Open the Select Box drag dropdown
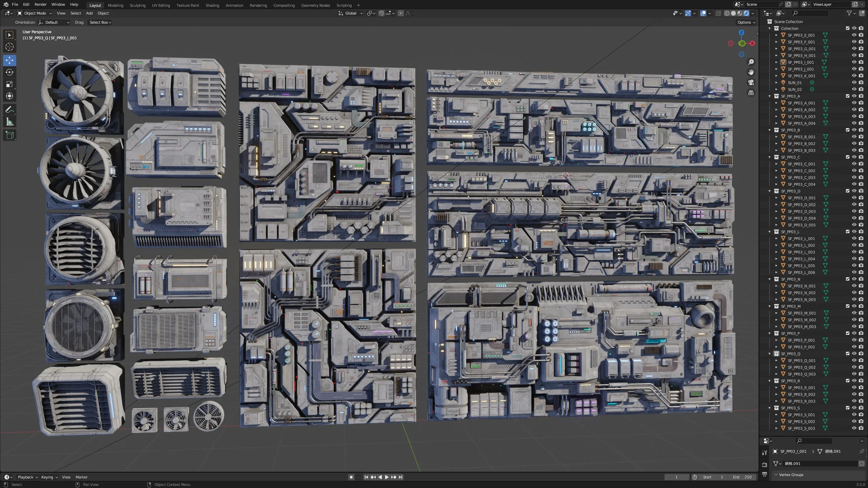This screenshot has height=488, width=868. pyautogui.click(x=100, y=22)
